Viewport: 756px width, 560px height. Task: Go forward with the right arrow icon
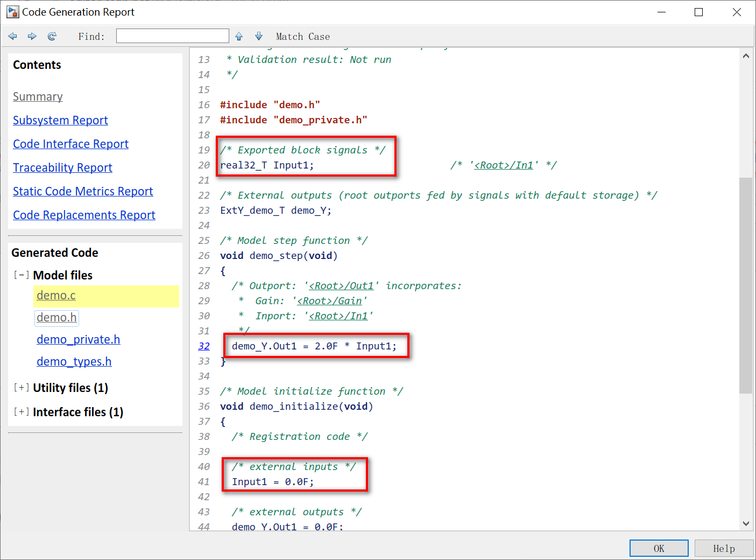click(32, 36)
